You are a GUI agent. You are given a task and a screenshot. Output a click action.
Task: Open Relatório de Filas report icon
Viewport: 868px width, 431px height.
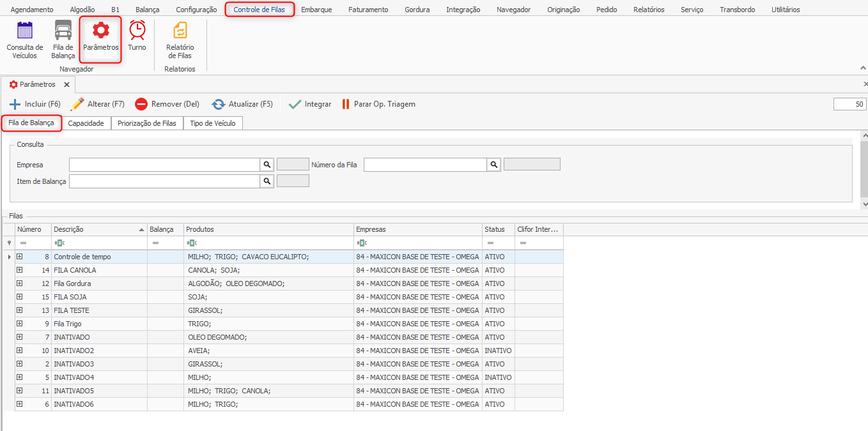coord(180,31)
